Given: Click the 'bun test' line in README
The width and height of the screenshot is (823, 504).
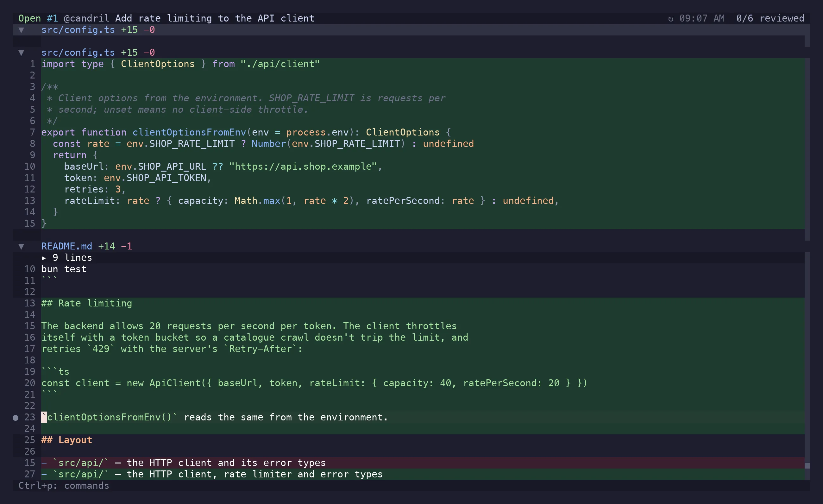Looking at the screenshot, I should [64, 269].
